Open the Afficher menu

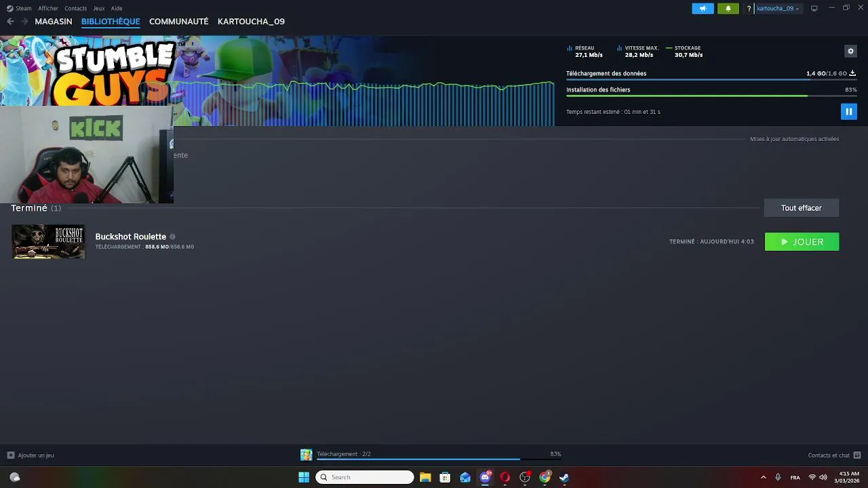coord(48,8)
